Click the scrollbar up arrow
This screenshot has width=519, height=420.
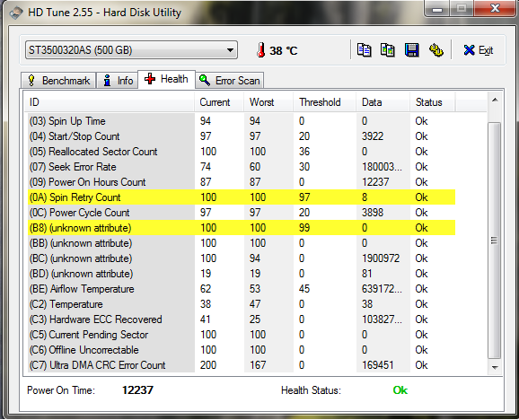pyautogui.click(x=495, y=100)
